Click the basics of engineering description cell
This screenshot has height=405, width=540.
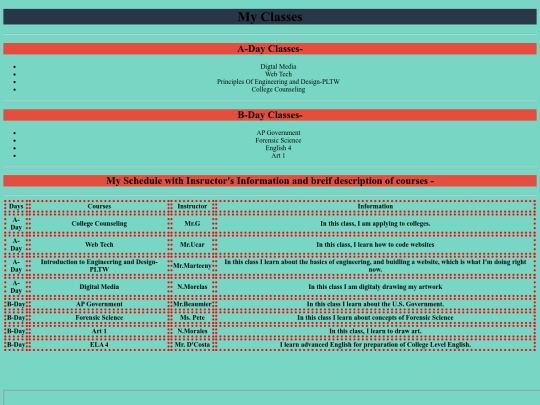pos(375,266)
